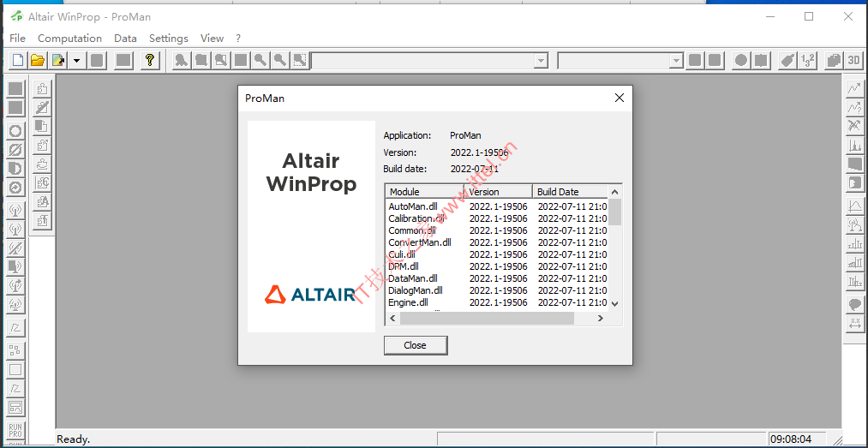Screen dimensions: 868x448
Task: Open the Data menu
Action: (126, 39)
